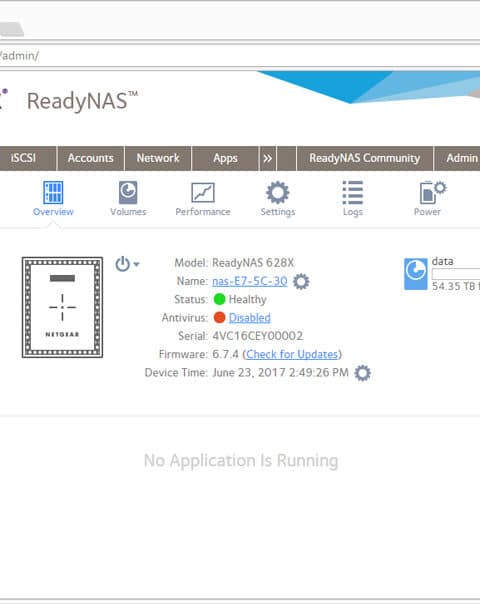The width and height of the screenshot is (480, 604).
Task: Open the Overview section icon
Action: pyautogui.click(x=53, y=193)
